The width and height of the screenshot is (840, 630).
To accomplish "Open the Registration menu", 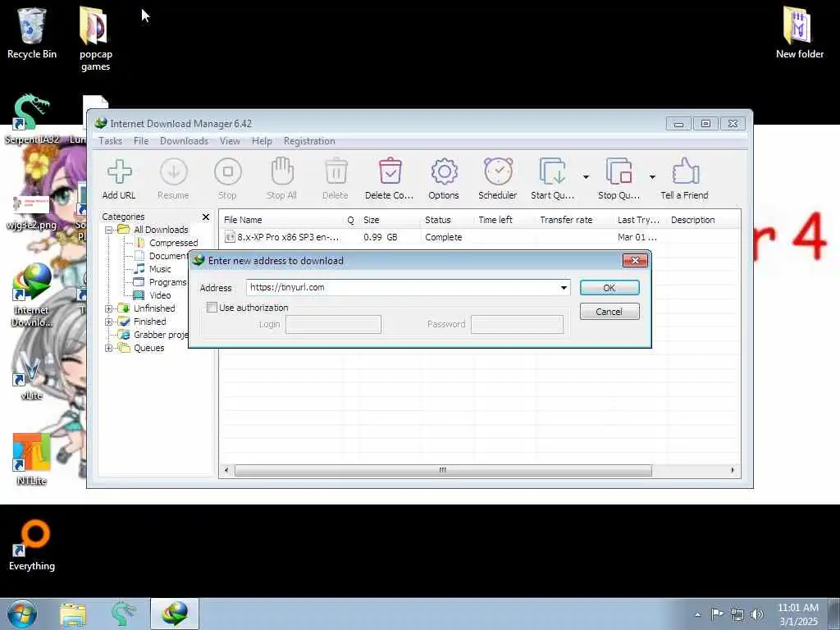I will coord(309,141).
